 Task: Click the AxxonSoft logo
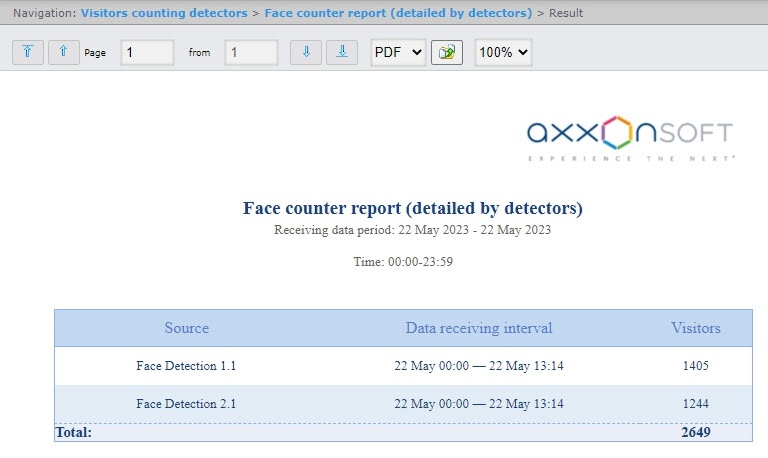click(631, 137)
